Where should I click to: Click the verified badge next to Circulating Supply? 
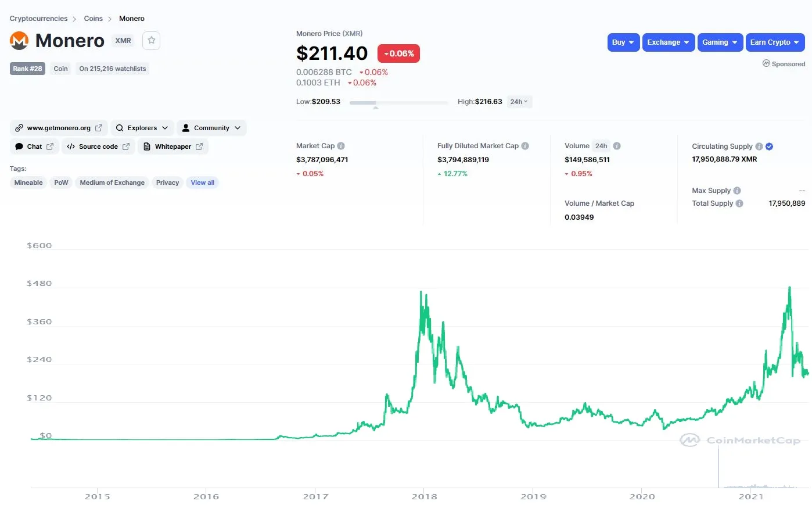click(x=769, y=146)
